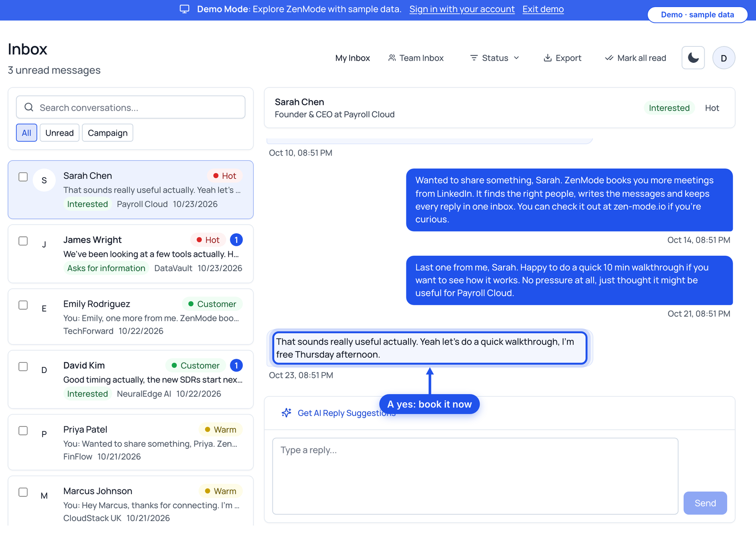Toggle dark mode with moon icon
Viewport: 756px width, 555px height.
[x=693, y=58]
